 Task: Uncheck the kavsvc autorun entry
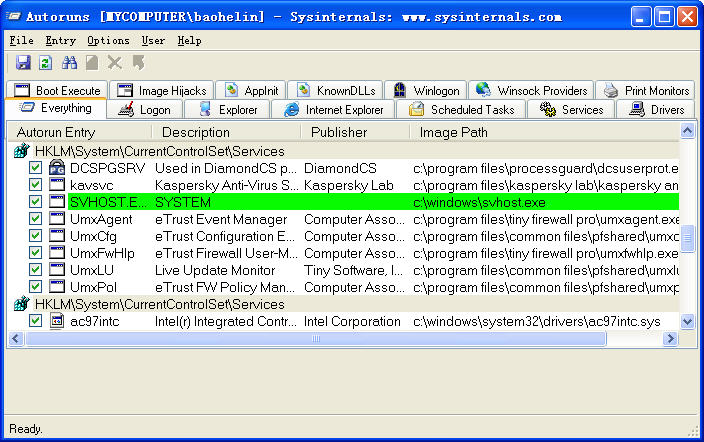coord(35,185)
